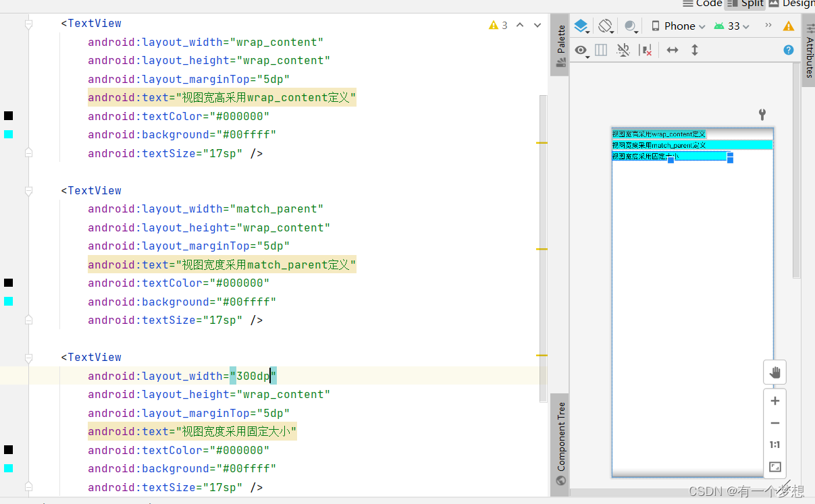Go to next highlighted problem arrow
This screenshot has height=504, width=815.
click(x=537, y=25)
